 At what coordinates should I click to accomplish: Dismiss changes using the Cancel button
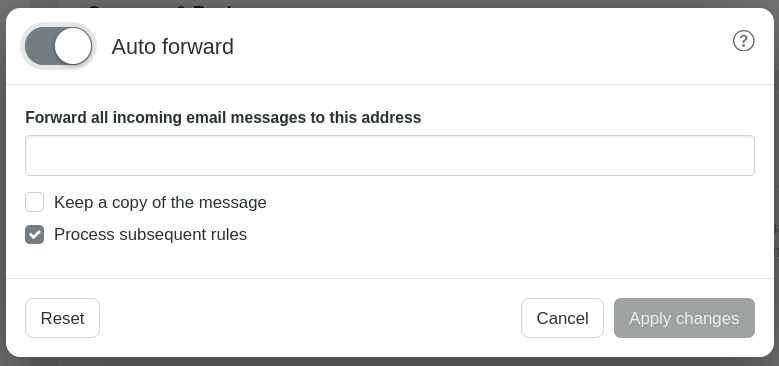coord(562,318)
